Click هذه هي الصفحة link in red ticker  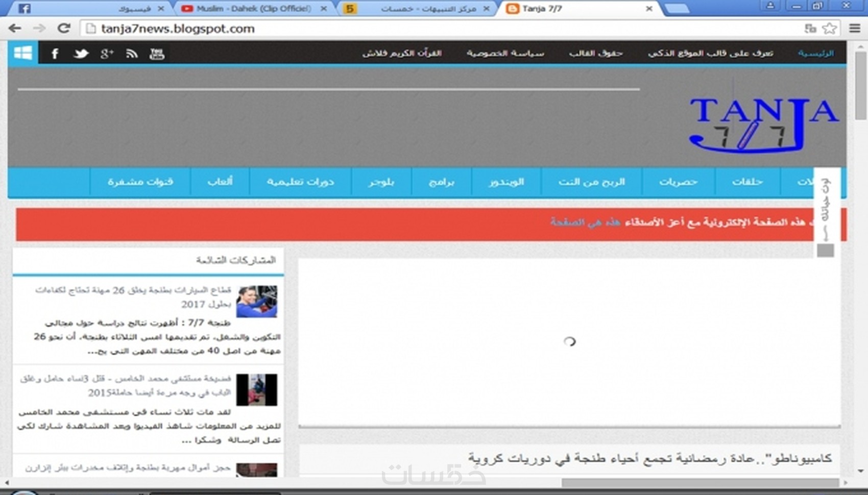pos(585,222)
